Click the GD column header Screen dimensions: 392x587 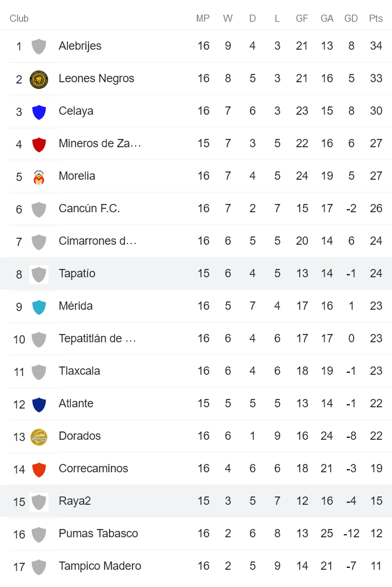pos(351,18)
